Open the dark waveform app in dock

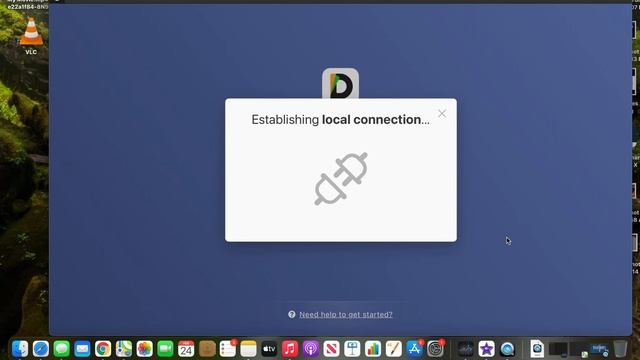tap(465, 349)
